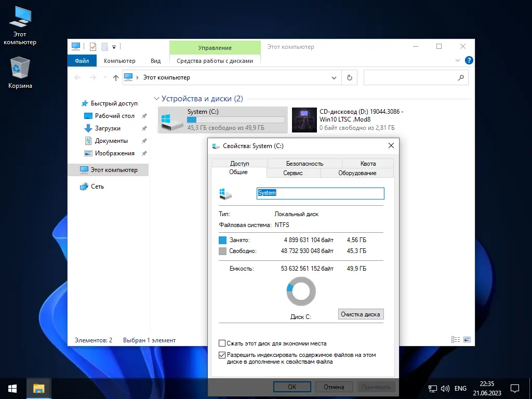This screenshot has height=399, width=532.
Task: Select the Общие tab in properties dialog
Action: 238,172
